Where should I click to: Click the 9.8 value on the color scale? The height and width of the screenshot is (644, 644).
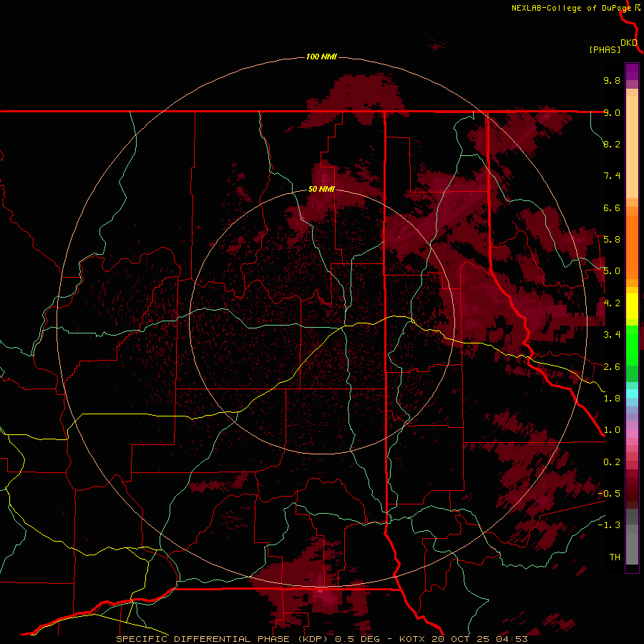click(612, 80)
